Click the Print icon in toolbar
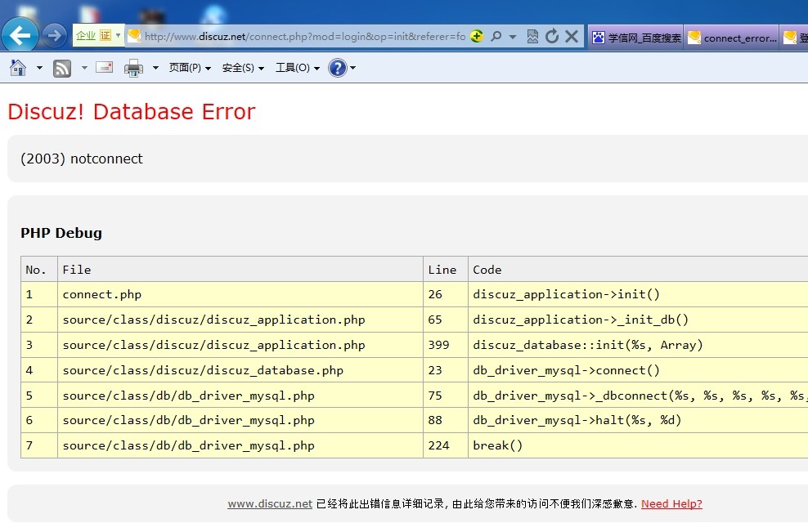 coord(133,69)
